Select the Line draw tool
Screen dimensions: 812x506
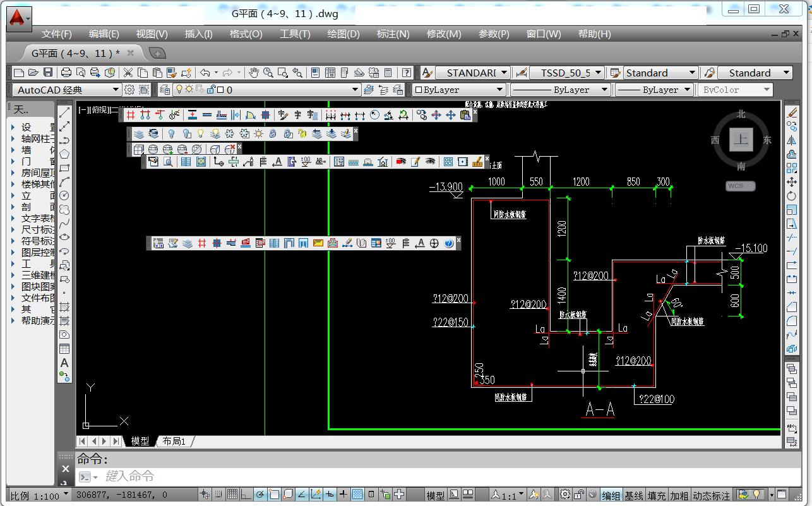pyautogui.click(x=64, y=112)
